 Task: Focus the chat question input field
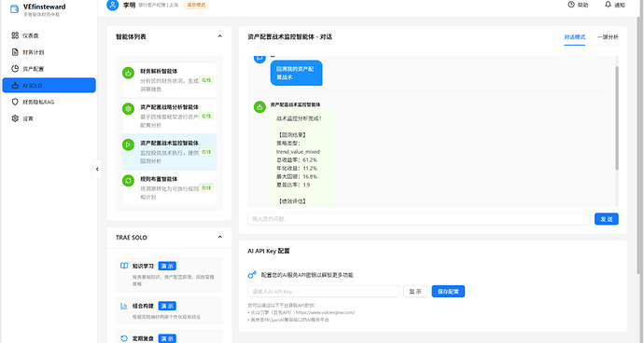[418, 219]
